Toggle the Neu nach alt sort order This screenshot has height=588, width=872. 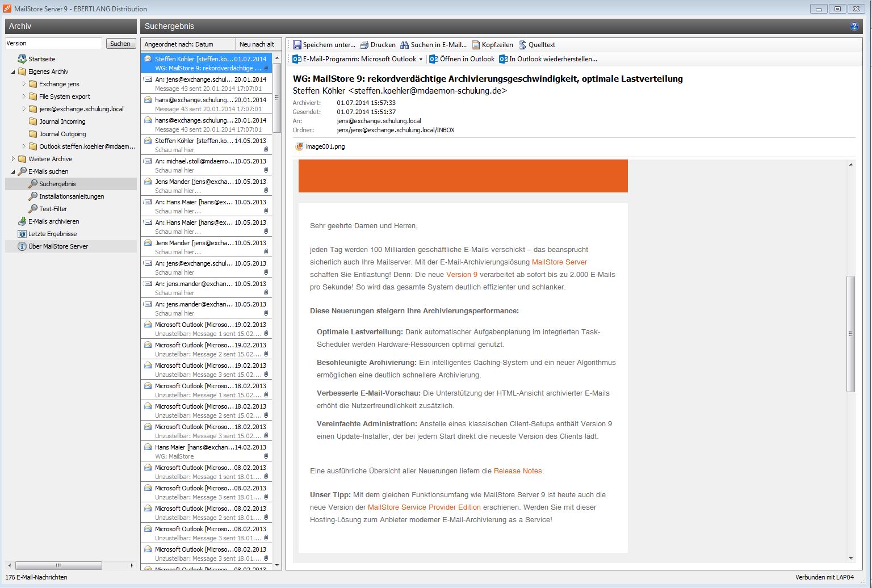click(258, 44)
